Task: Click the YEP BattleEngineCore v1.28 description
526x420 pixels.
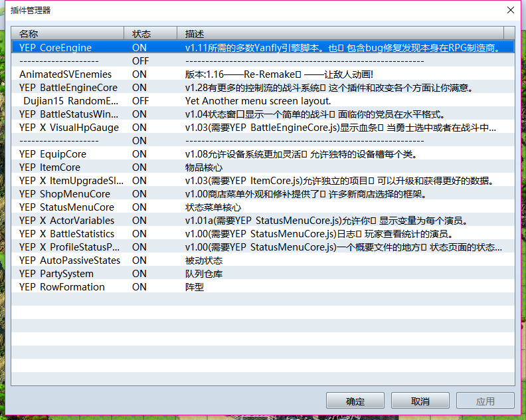Action: tap(329, 87)
